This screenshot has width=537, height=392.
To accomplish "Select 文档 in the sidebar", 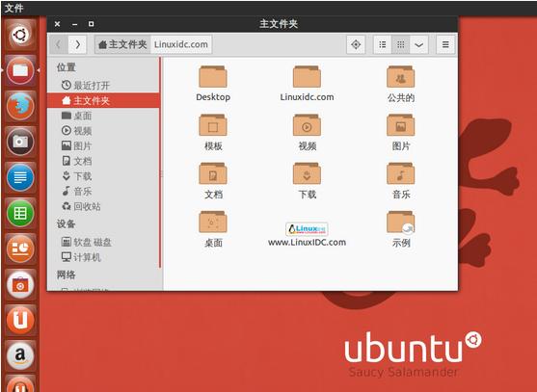I will (x=103, y=161).
